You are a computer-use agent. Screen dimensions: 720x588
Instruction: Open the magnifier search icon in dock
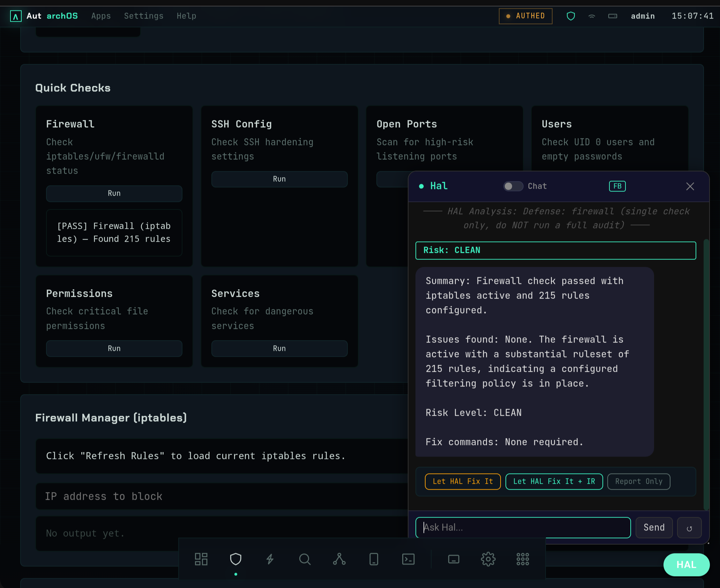click(x=305, y=559)
